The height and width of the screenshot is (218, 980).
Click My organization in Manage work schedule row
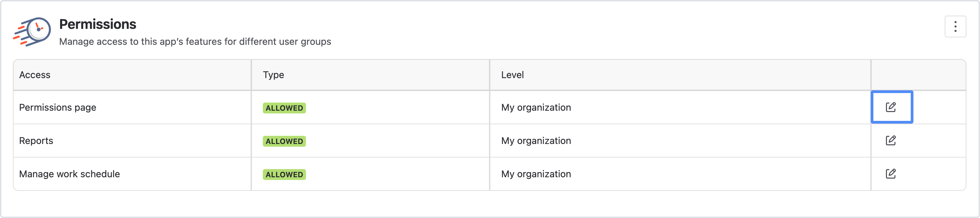[x=536, y=174]
